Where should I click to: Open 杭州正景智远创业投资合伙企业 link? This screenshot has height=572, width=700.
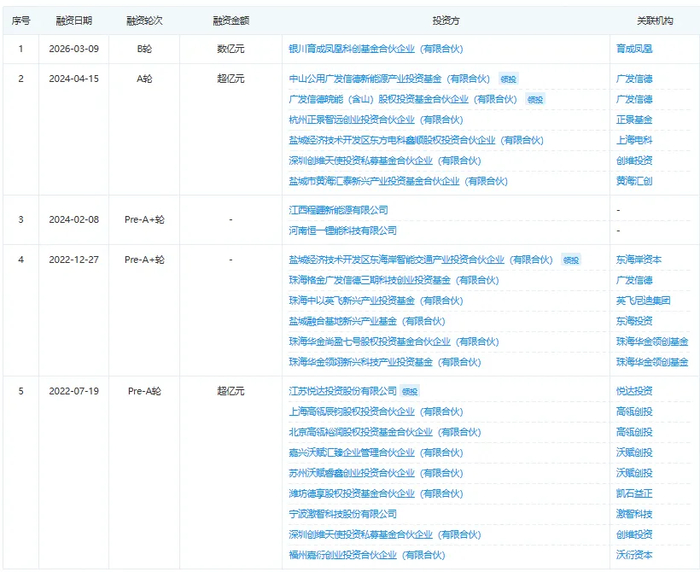point(376,120)
